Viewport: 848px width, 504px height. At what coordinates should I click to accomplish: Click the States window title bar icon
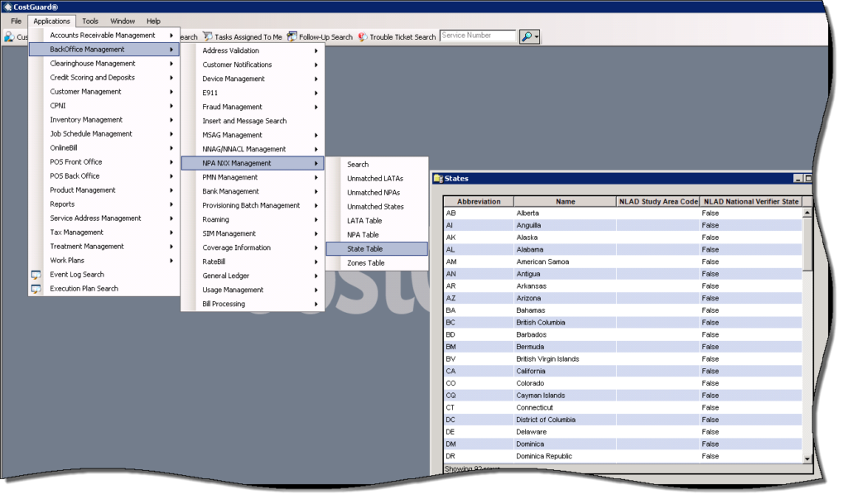[440, 176]
